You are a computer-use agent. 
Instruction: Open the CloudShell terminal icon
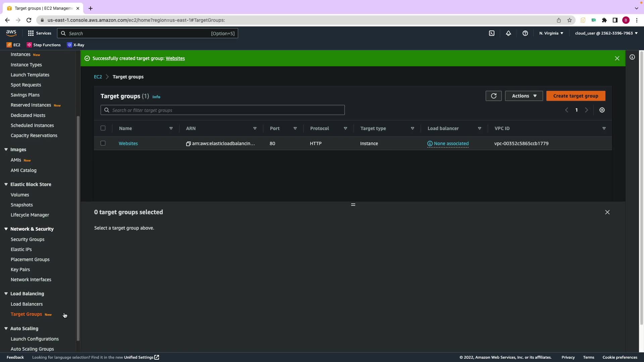(492, 33)
